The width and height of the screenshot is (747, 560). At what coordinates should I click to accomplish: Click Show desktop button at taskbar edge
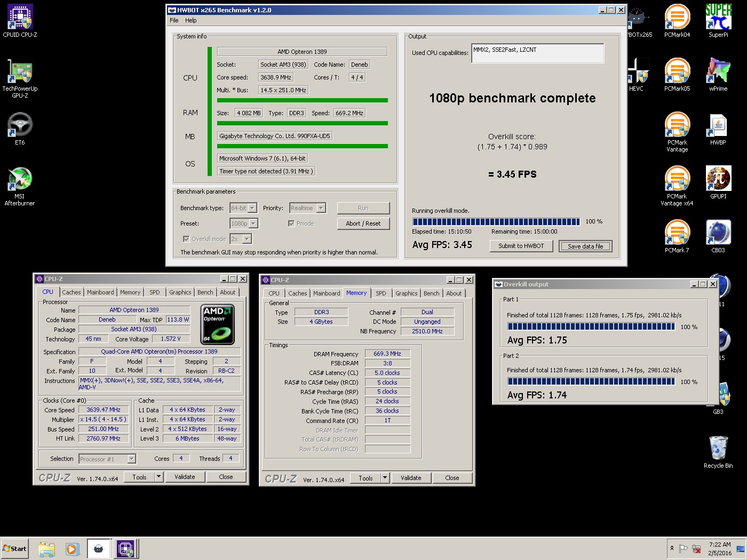[x=740, y=549]
